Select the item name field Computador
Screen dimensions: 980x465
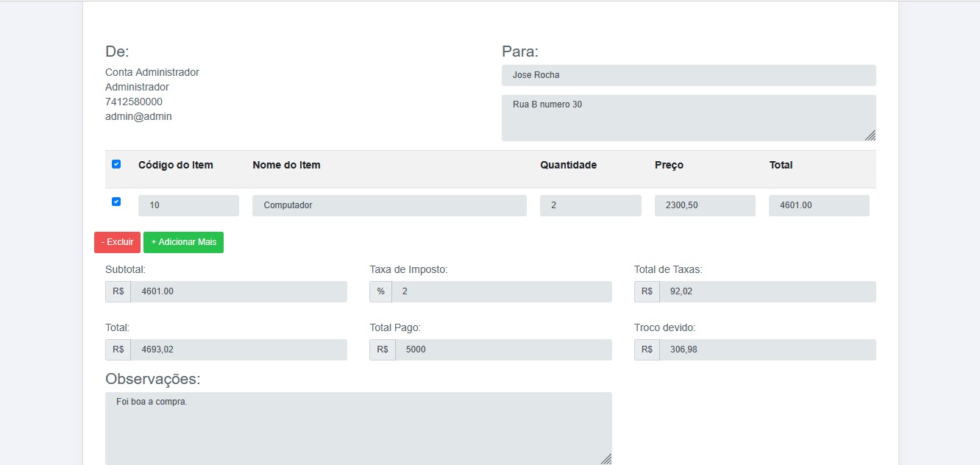click(389, 205)
